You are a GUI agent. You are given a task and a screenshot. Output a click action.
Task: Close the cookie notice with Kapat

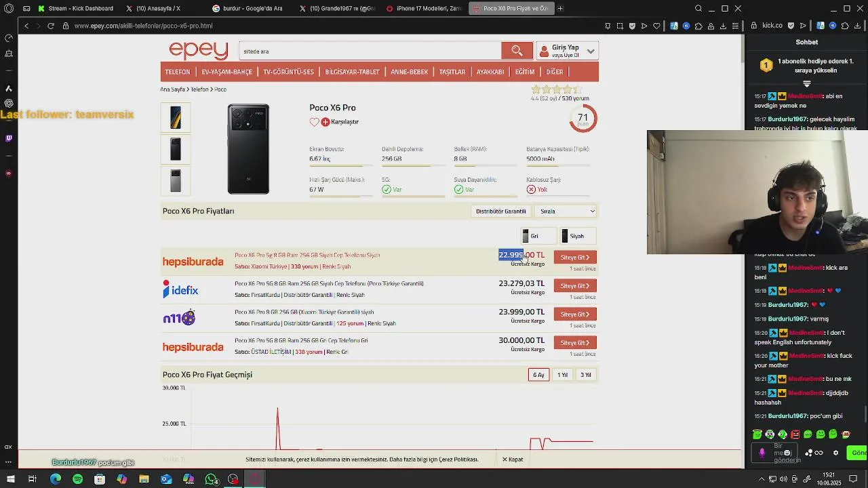click(513, 460)
